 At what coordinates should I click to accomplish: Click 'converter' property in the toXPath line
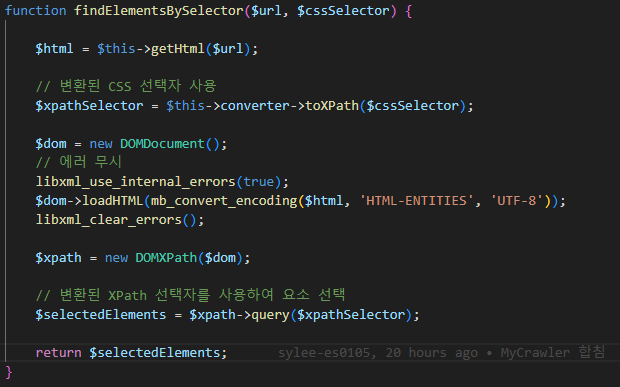point(255,106)
